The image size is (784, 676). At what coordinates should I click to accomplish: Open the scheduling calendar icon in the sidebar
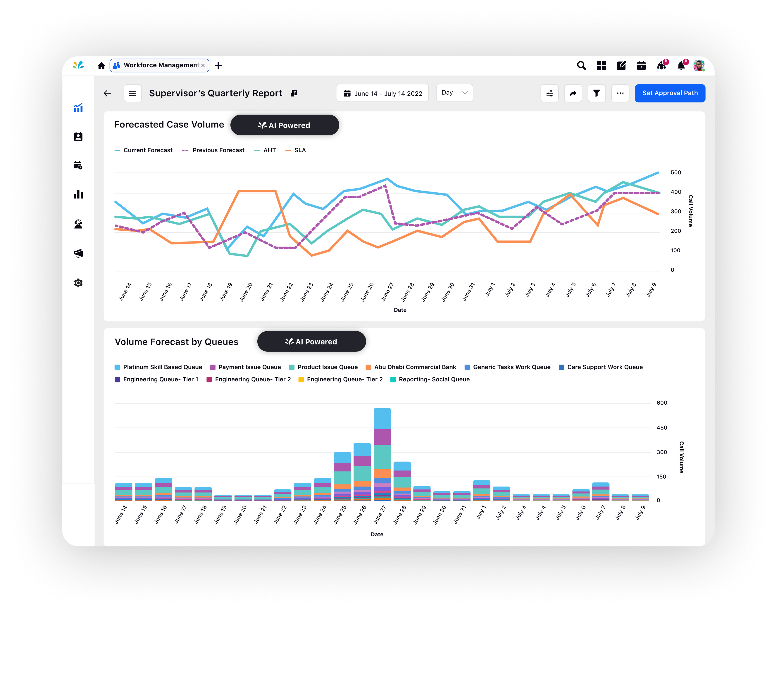click(x=78, y=165)
